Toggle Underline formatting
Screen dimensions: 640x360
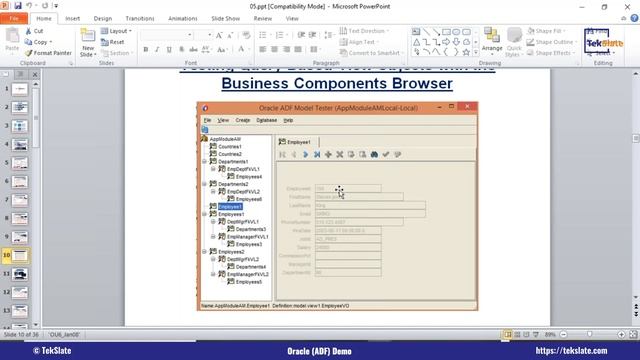pos(169,49)
